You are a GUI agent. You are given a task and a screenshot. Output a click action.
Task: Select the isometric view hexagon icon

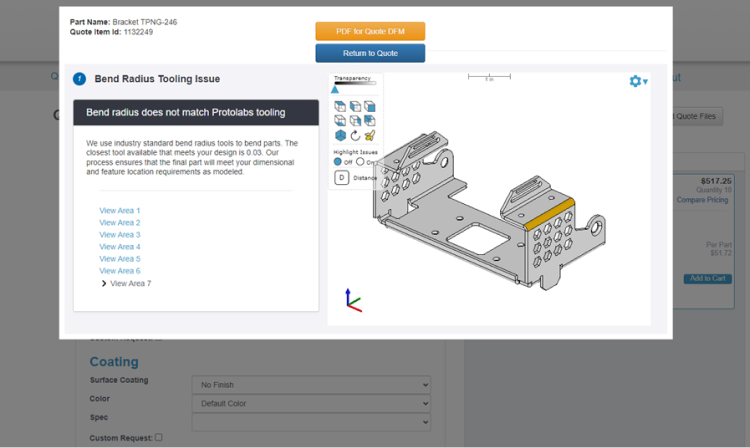pos(341,135)
